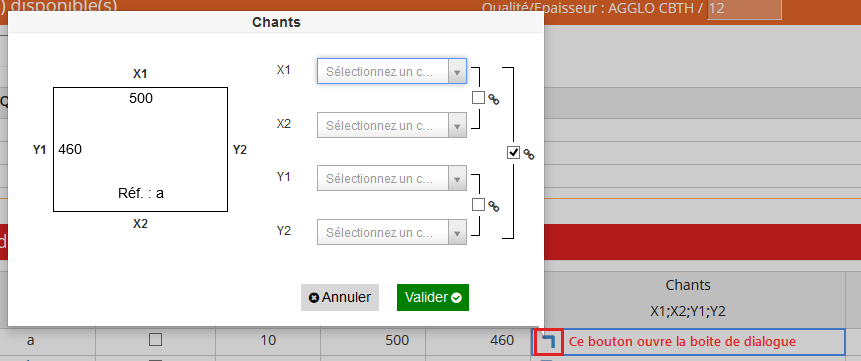
Task: Click the Annuler button
Action: 340,297
